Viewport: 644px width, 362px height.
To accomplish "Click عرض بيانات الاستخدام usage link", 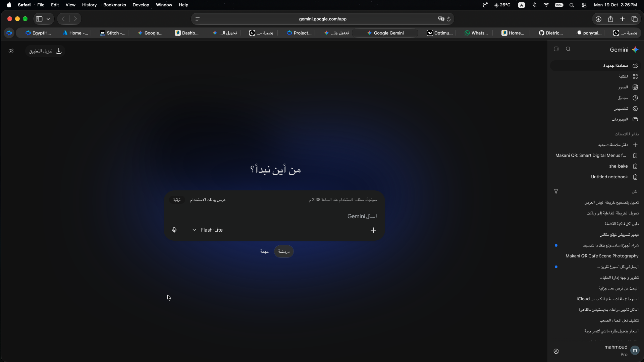I will tap(208, 200).
